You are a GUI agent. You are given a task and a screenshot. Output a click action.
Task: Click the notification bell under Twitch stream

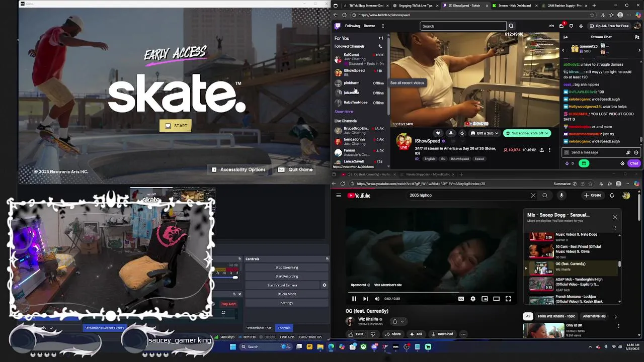click(451, 133)
